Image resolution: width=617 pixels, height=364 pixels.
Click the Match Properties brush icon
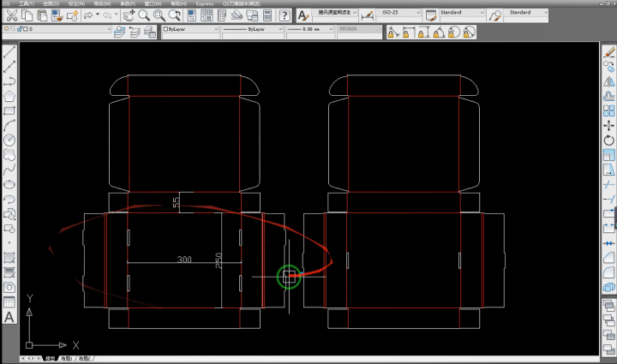pyautogui.click(x=72, y=15)
